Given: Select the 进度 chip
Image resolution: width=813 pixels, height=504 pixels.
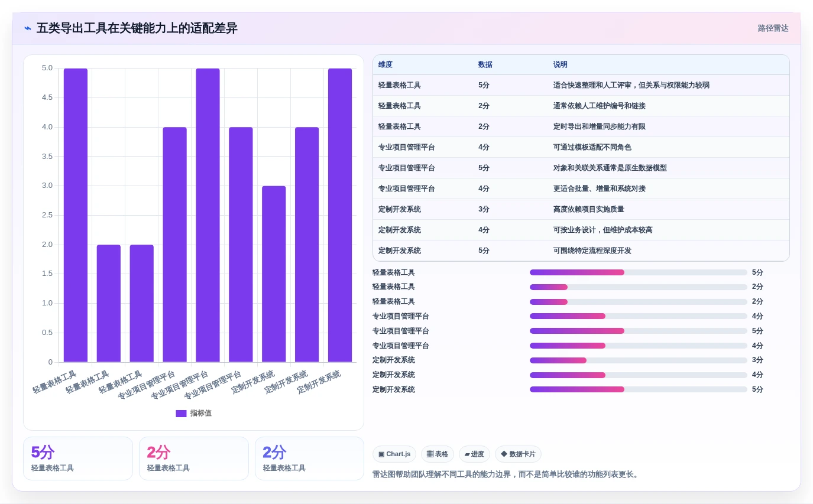Looking at the screenshot, I should pos(474,454).
